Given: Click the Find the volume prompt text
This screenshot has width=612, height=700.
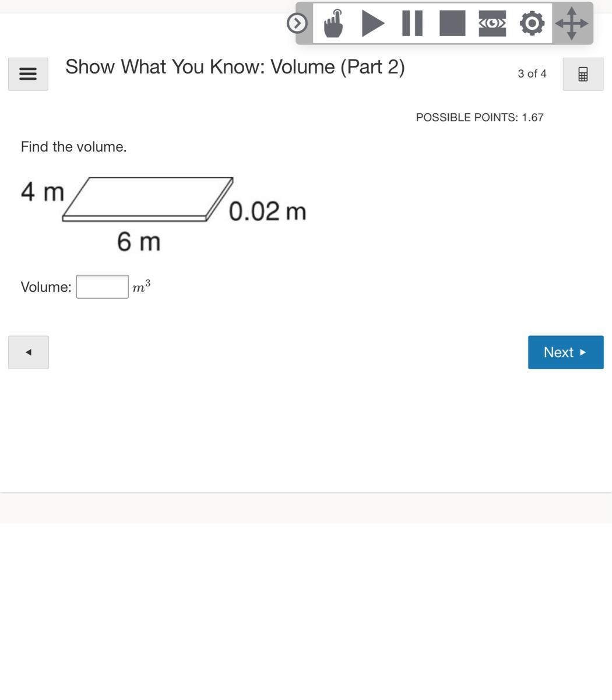Looking at the screenshot, I should 73,146.
